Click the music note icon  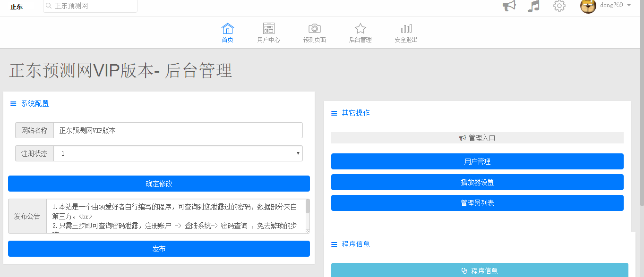click(533, 7)
